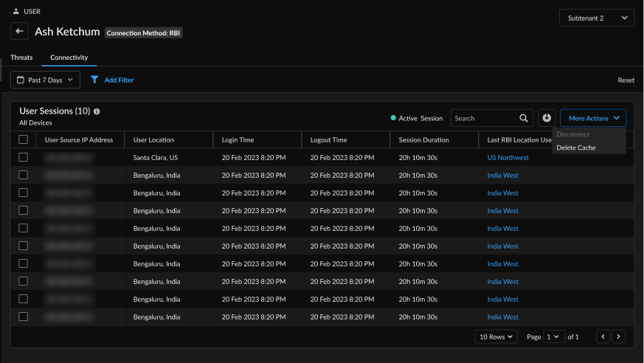Switch to the Threats tab
Viewport: 644px width, 363px height.
tap(21, 58)
